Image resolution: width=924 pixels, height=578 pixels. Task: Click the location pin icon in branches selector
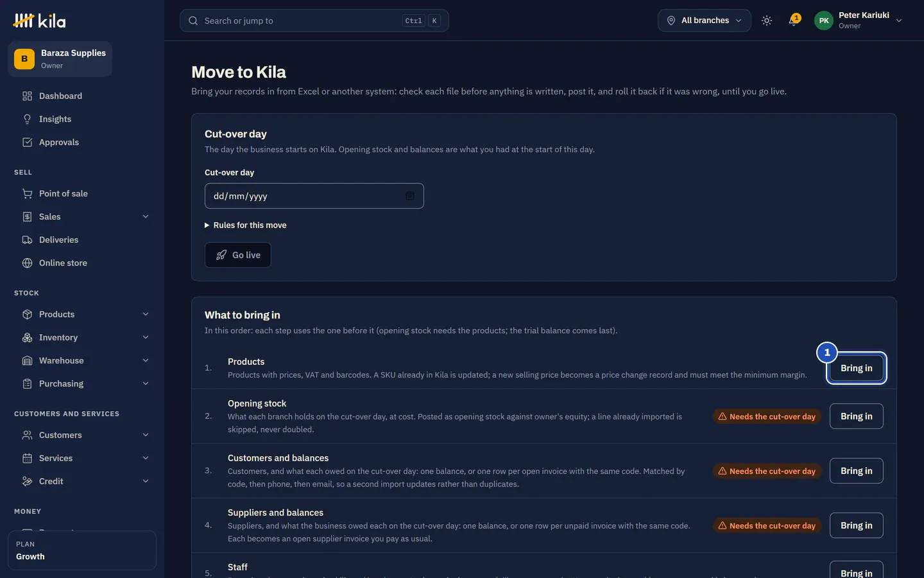pos(671,21)
